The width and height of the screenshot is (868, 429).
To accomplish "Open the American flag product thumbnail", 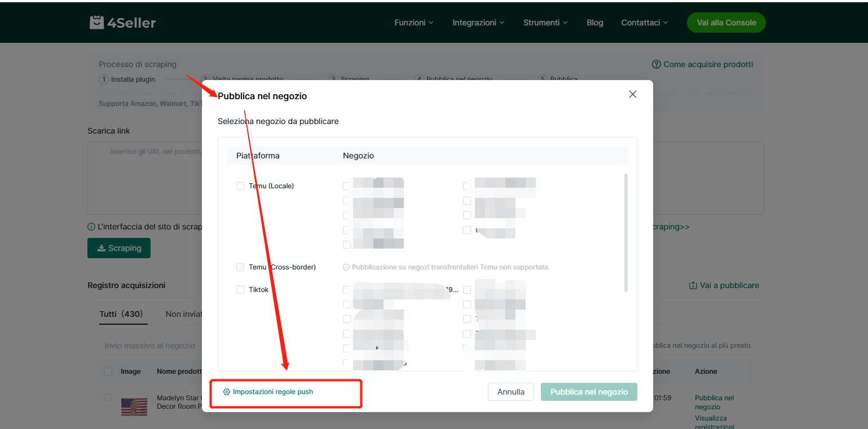I will (134, 406).
